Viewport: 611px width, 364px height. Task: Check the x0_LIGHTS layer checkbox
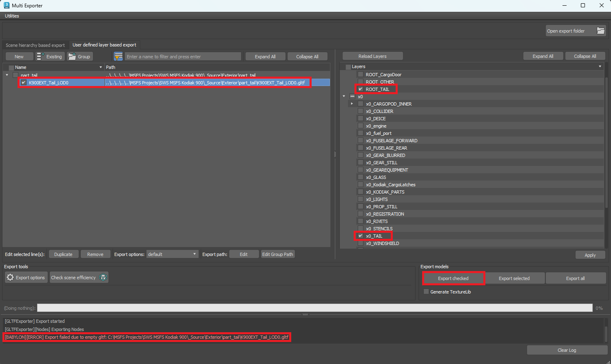pyautogui.click(x=361, y=199)
